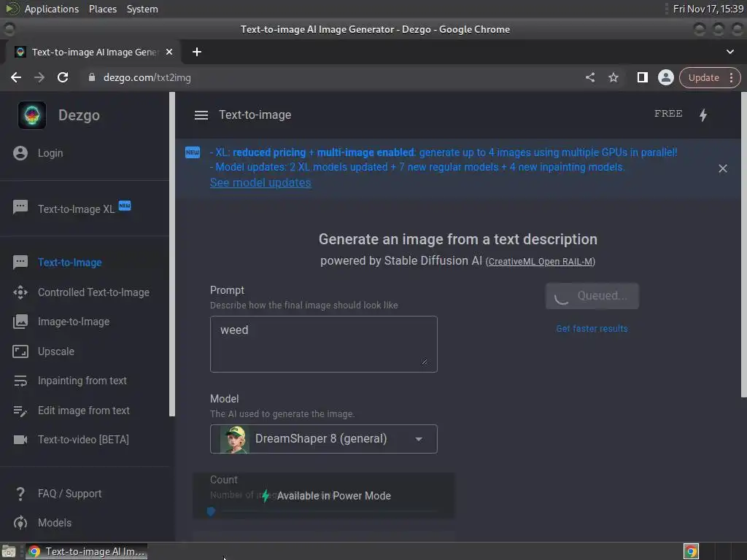Viewport: 747px width, 560px height.
Task: Click the Text-to-Image XL chat icon
Action: [20, 208]
